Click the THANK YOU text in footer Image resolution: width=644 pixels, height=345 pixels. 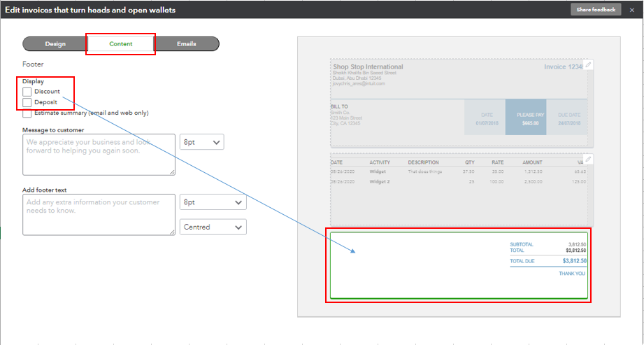coord(572,274)
